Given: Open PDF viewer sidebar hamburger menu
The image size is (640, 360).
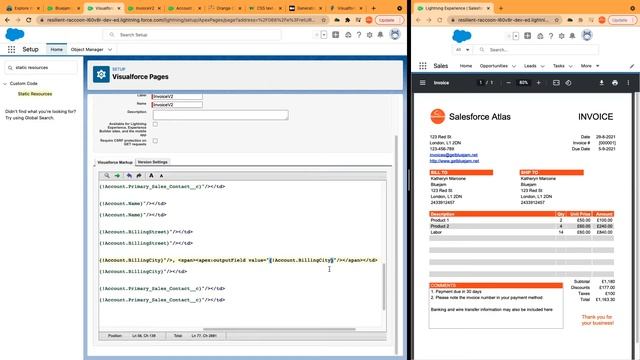Looking at the screenshot, I should [x=423, y=83].
